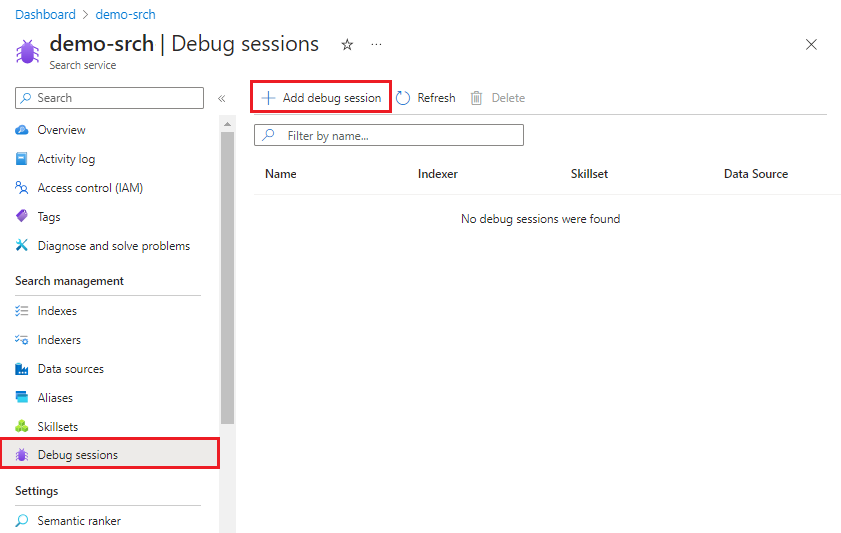Open the Indexes menu item
The width and height of the screenshot is (841, 533).
(x=57, y=311)
